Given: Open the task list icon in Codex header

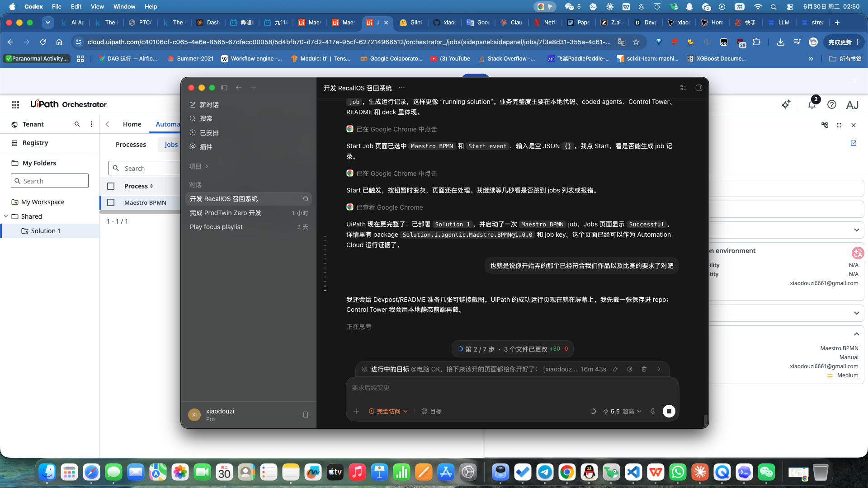Looking at the screenshot, I should click(684, 88).
